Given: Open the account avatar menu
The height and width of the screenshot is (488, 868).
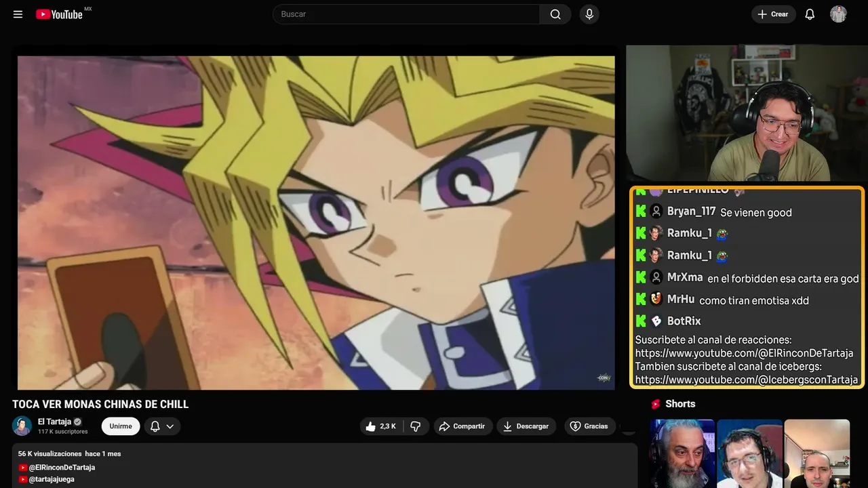Looking at the screenshot, I should coord(838,14).
